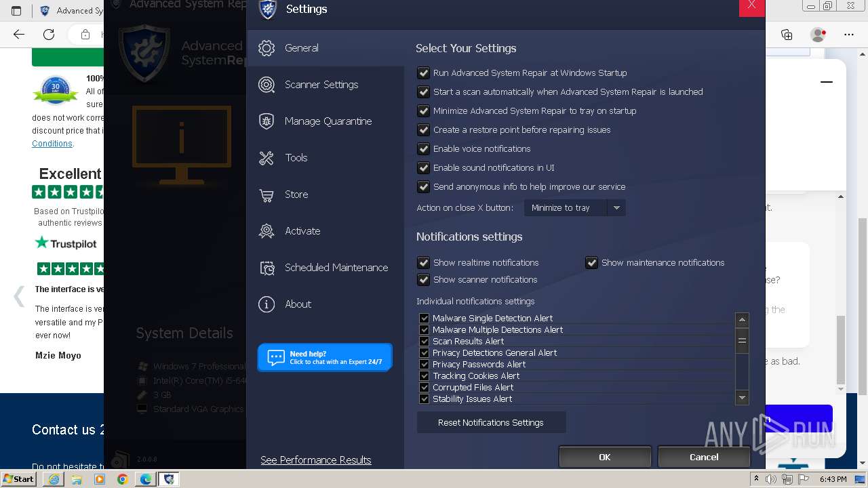Open Conditions link on web page

pyautogui.click(x=52, y=144)
